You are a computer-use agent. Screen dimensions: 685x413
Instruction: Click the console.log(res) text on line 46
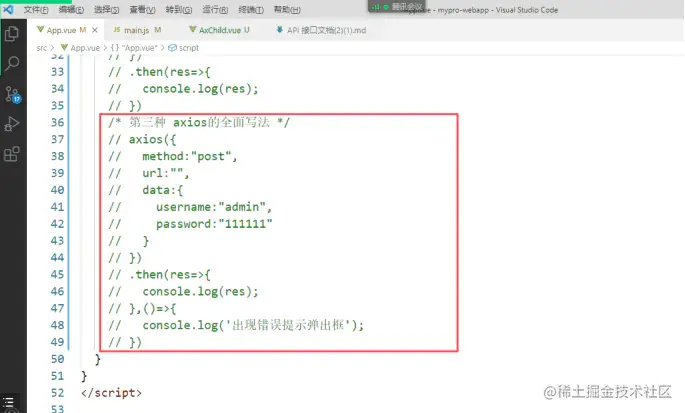[200, 292]
